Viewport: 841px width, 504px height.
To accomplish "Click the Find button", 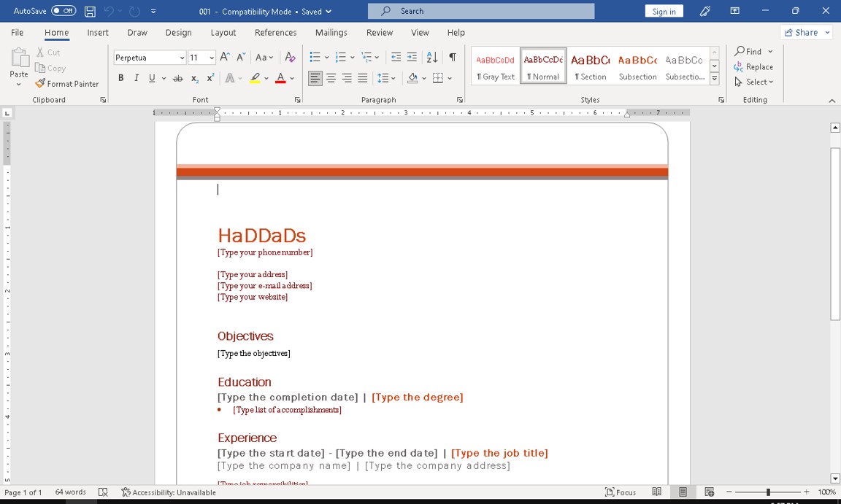I will [x=753, y=51].
